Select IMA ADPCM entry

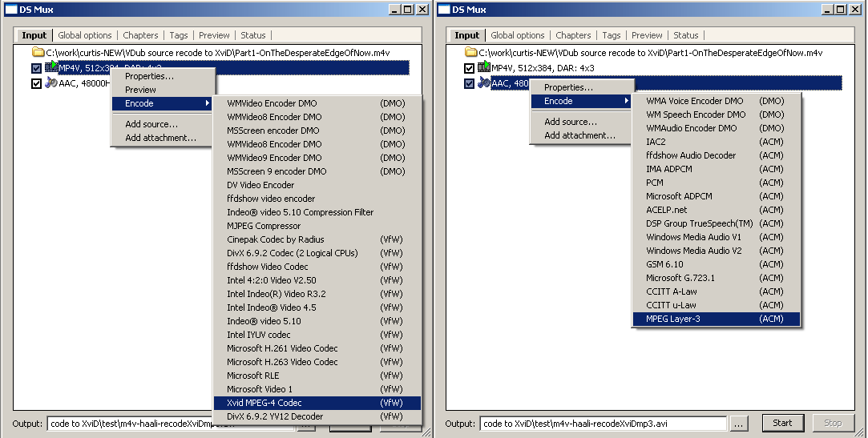[x=717, y=169]
